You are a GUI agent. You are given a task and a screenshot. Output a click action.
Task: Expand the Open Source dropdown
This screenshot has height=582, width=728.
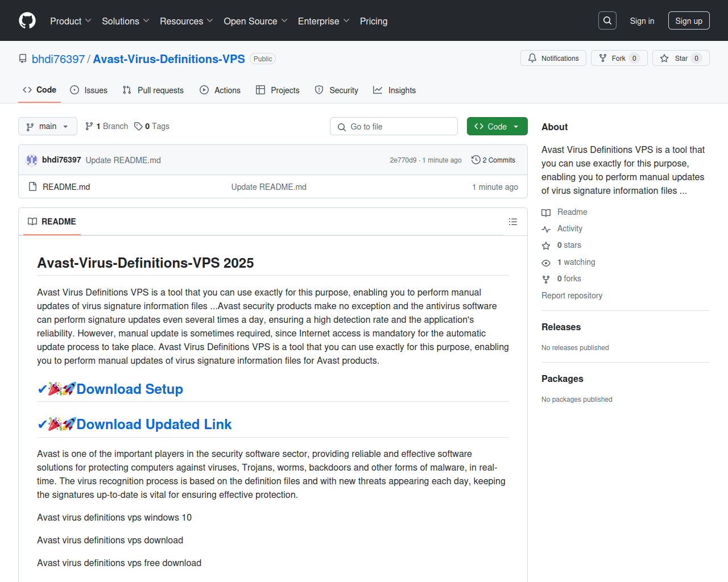pyautogui.click(x=255, y=21)
